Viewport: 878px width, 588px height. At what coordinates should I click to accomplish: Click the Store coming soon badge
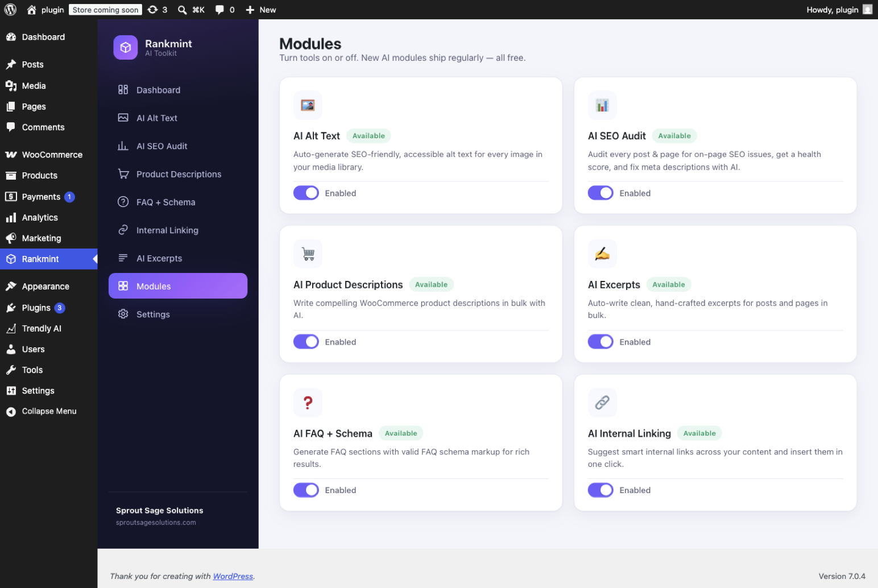pyautogui.click(x=105, y=10)
